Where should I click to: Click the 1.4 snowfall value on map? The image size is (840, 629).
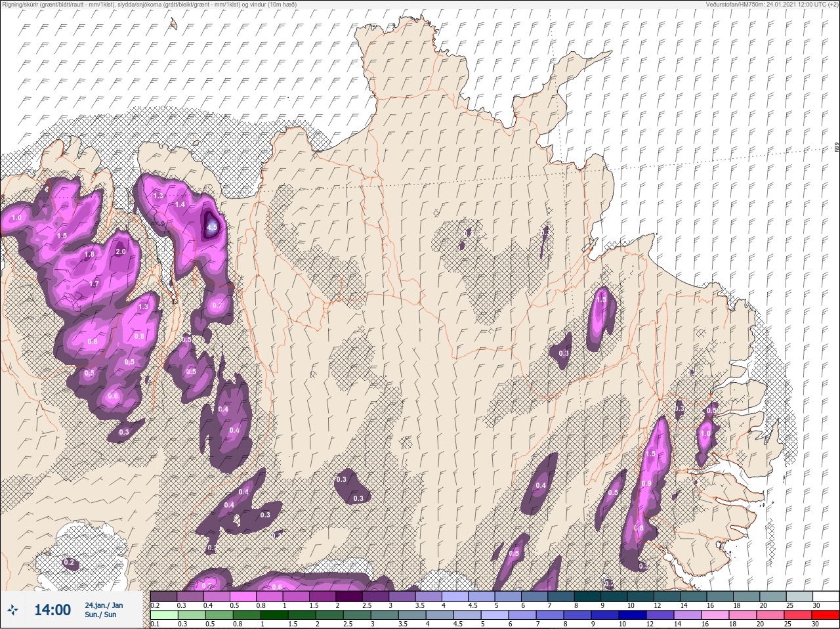[180, 204]
